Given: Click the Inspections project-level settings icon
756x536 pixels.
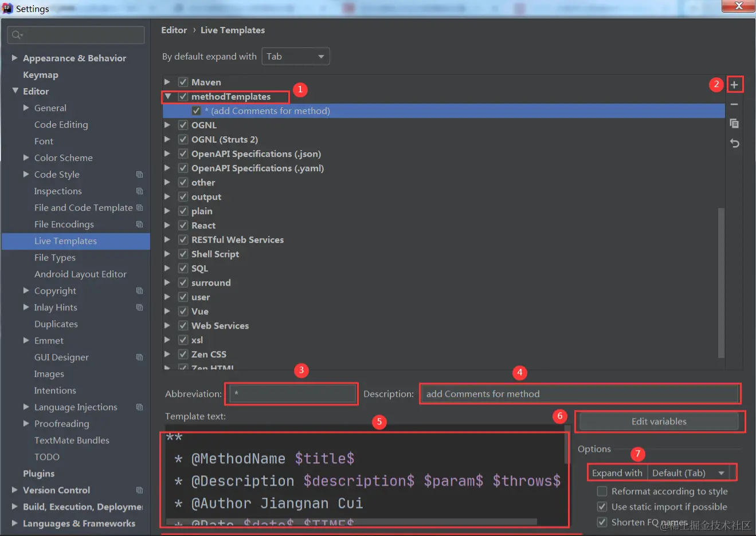Looking at the screenshot, I should tap(139, 191).
